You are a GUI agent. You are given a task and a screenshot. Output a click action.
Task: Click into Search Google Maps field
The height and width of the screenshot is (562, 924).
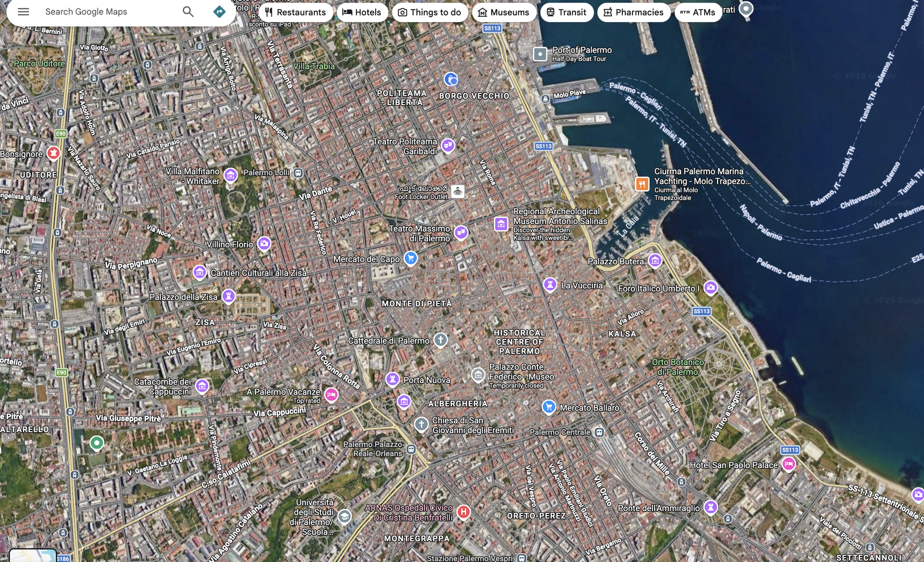click(x=109, y=11)
